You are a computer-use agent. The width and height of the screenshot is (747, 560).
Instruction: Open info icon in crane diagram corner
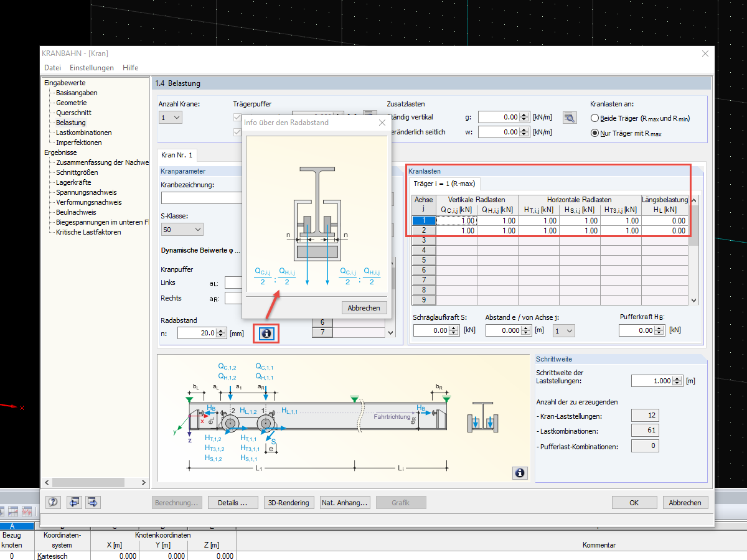[520, 473]
